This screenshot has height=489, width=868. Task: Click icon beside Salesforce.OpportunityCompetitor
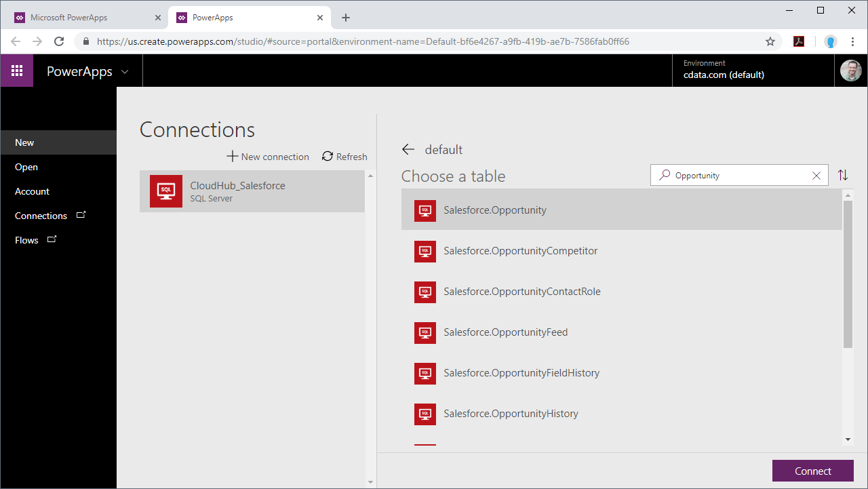click(x=425, y=251)
